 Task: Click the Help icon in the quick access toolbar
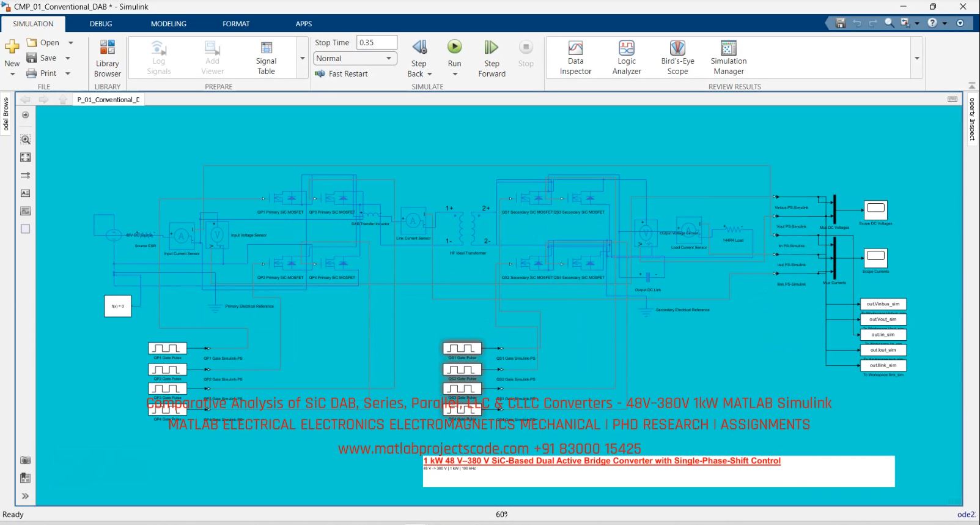tap(932, 23)
